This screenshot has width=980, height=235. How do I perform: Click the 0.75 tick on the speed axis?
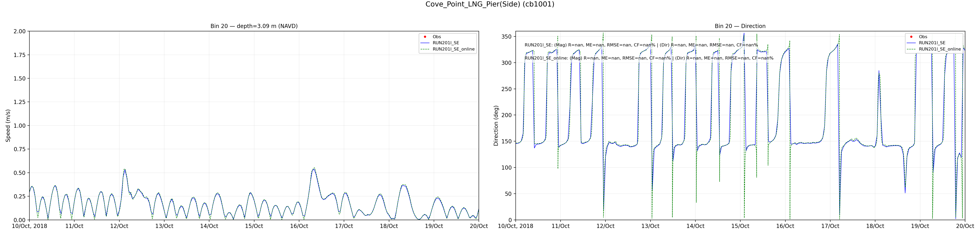click(x=19, y=149)
